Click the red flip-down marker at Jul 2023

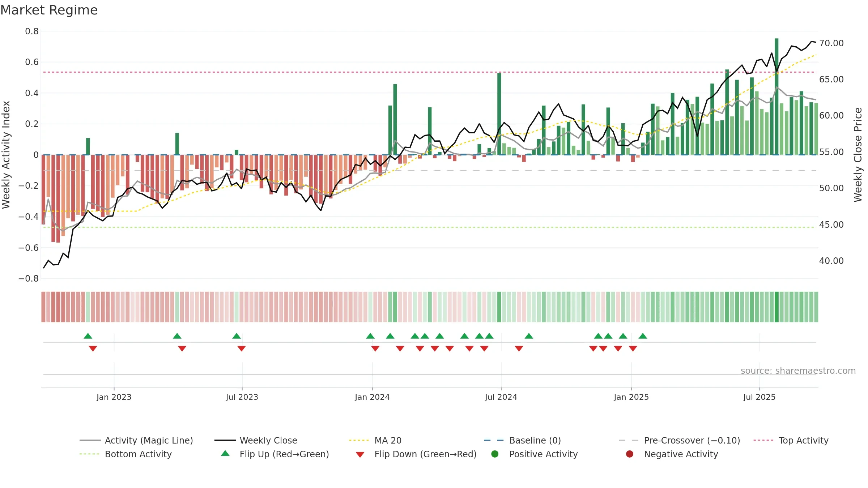242,348
